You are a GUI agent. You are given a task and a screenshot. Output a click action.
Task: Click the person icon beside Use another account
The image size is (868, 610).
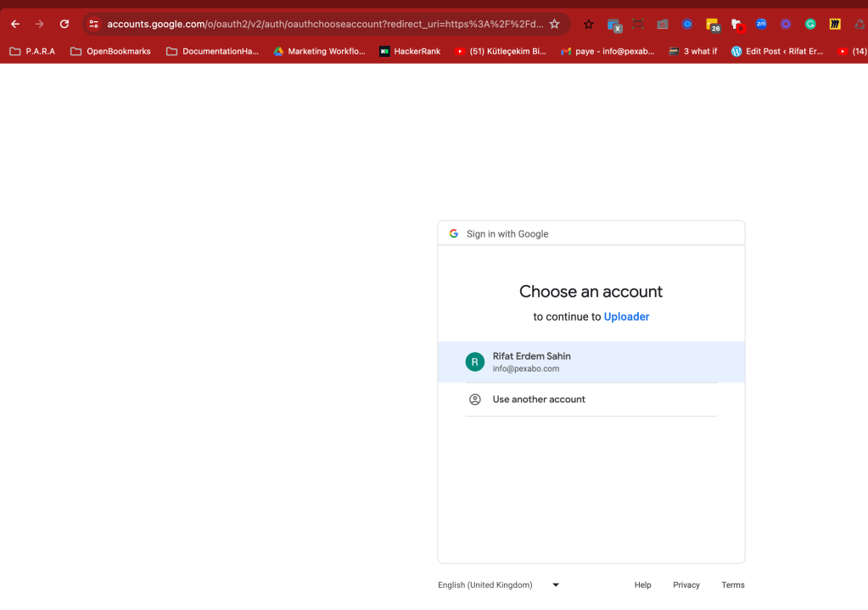[x=474, y=399]
